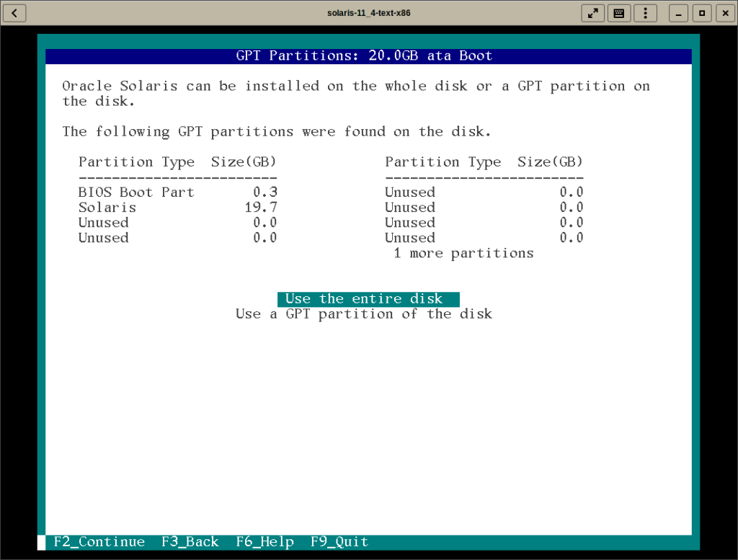738x560 pixels.
Task: Select the 'Solaris' partition row
Action: [x=178, y=207]
